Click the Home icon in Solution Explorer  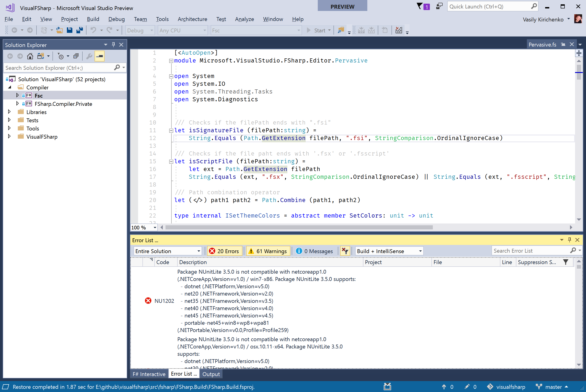pos(30,56)
